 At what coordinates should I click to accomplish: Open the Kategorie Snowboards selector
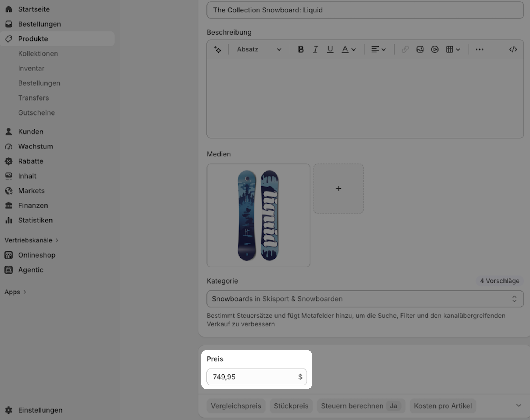coord(365,299)
